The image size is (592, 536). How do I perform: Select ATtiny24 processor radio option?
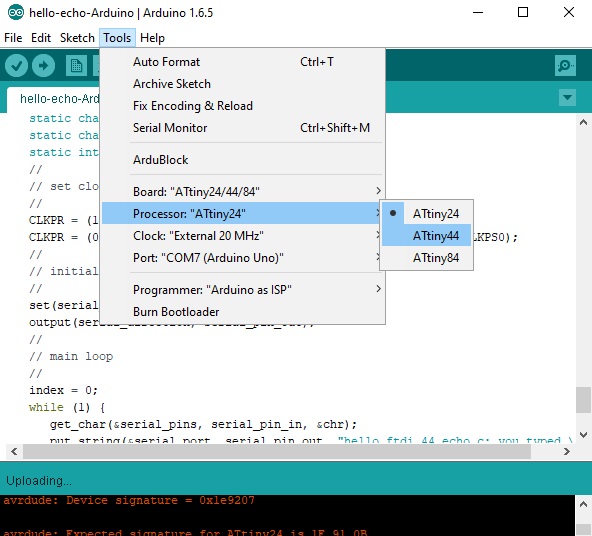426,214
